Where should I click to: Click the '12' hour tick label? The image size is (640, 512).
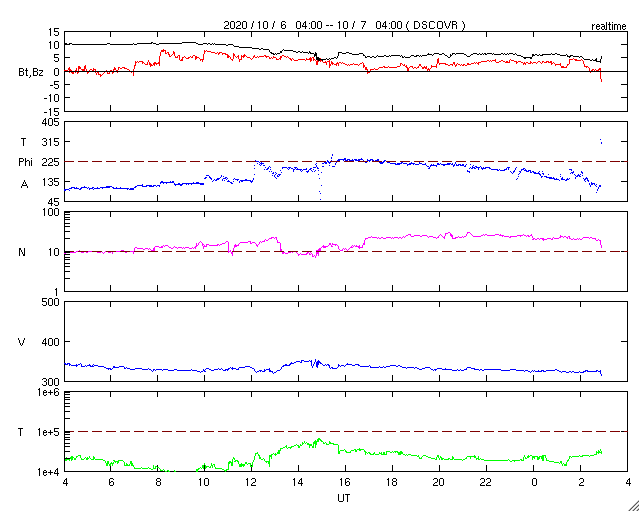coord(252,483)
